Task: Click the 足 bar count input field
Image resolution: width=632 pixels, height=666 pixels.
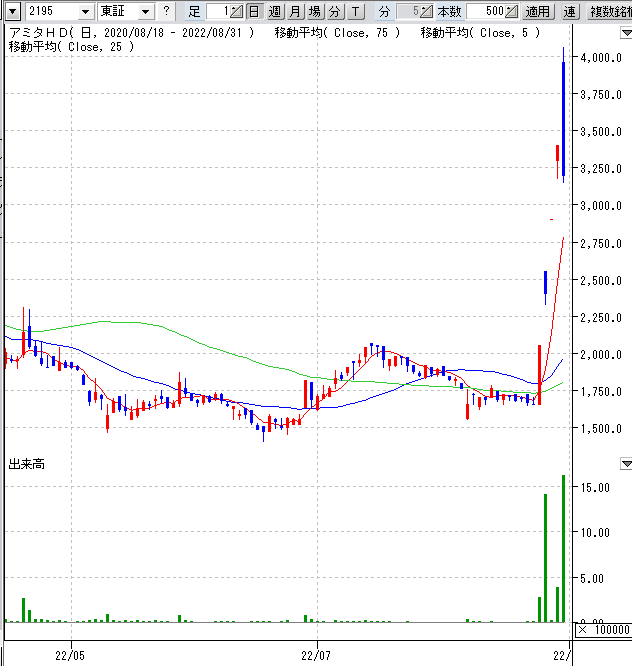Action: coord(218,11)
